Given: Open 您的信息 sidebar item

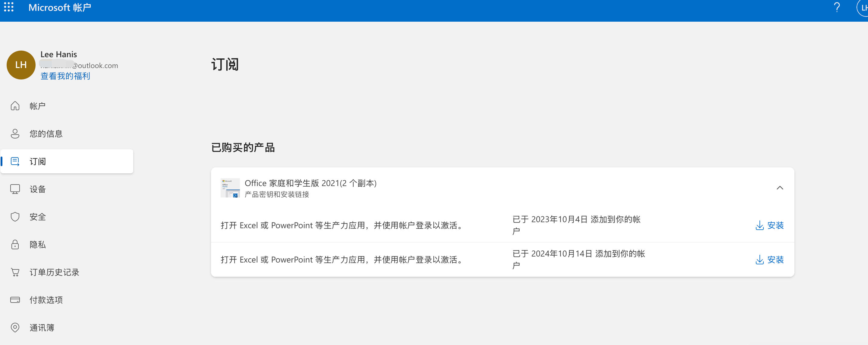Looking at the screenshot, I should click(67, 134).
